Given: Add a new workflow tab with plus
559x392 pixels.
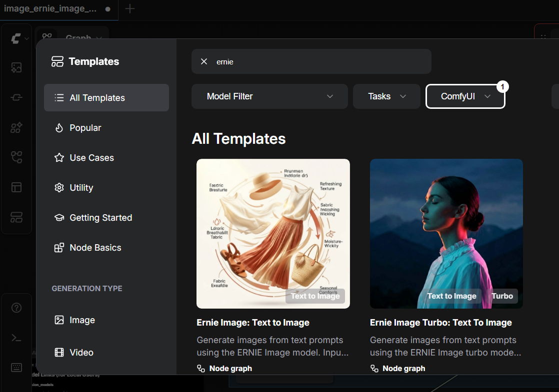Looking at the screenshot, I should click(x=130, y=8).
